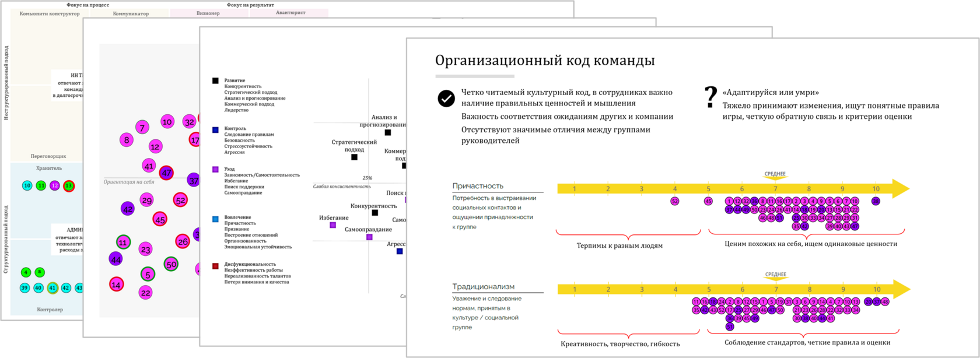
Task: Click red-ringed green circle 13 in Хранитель row
Action: click(69, 186)
